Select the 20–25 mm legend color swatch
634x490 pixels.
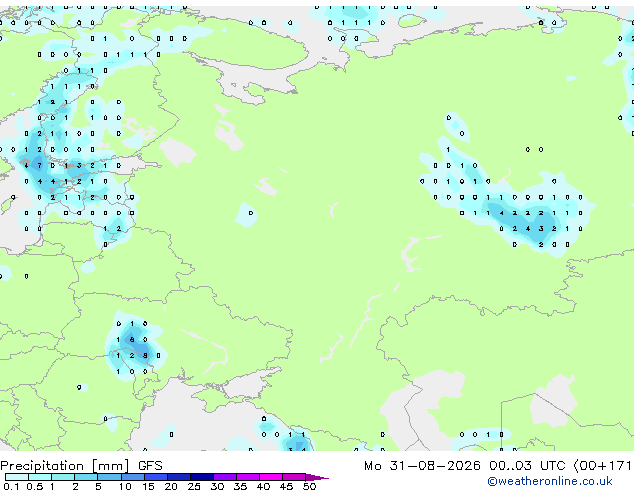[x=179, y=477]
